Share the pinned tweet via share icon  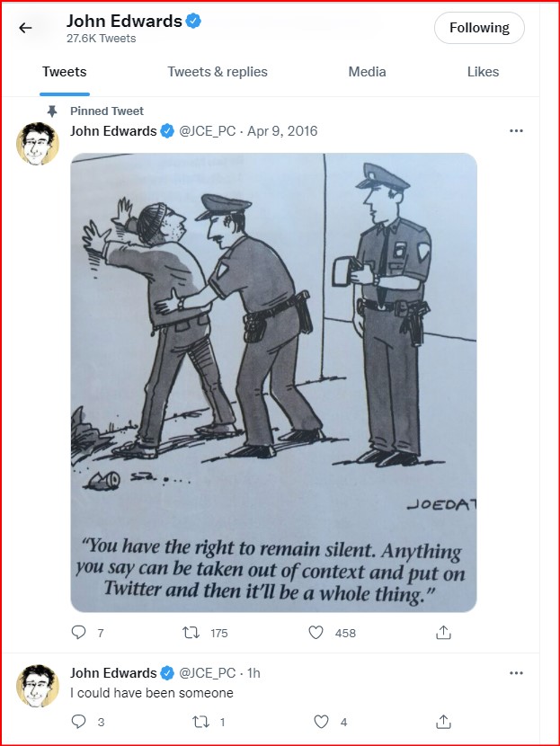click(443, 632)
